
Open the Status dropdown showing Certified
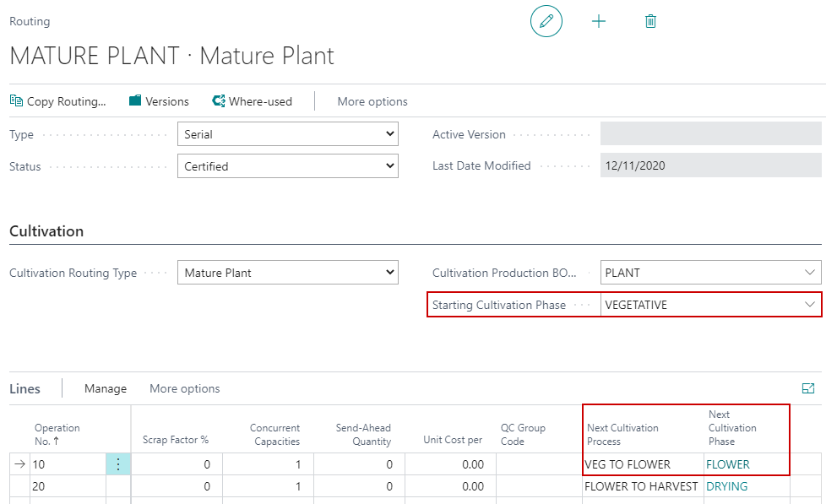287,166
